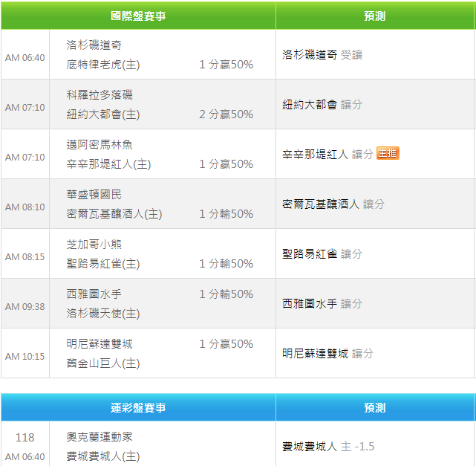The width and height of the screenshot is (476, 466).
Task: Click prediction 密爾瓦基釀酒人 讓分
Action: click(333, 204)
